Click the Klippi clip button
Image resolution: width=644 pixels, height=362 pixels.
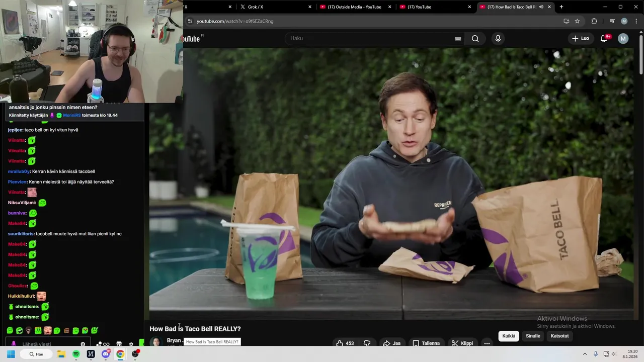[462, 343]
